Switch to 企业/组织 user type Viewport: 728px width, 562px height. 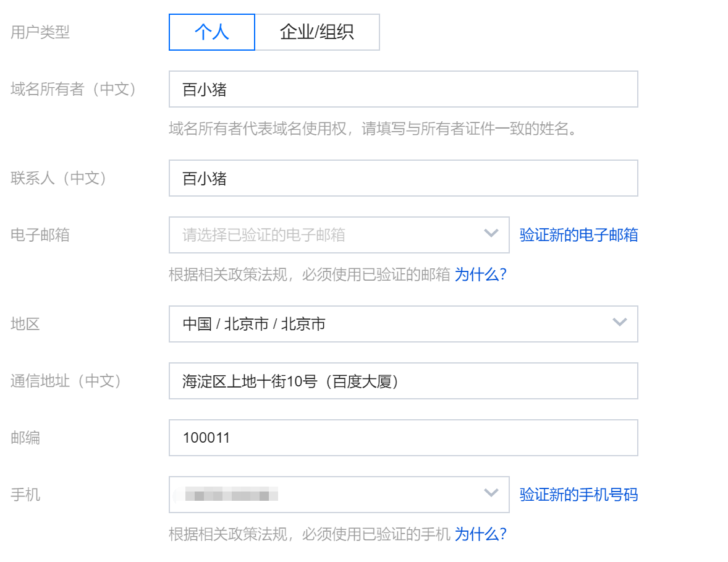(x=317, y=32)
